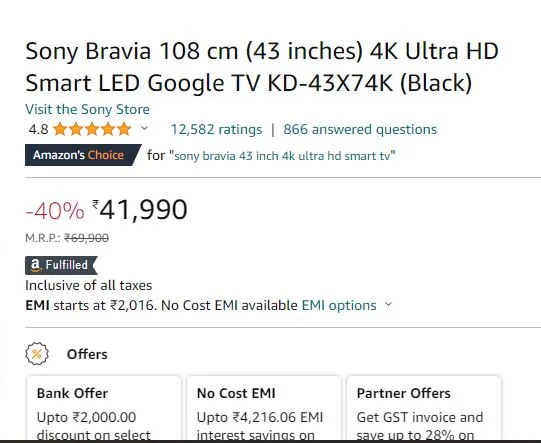Open the Bank Offer card
Screen dimensions: 541x443
[104, 408]
